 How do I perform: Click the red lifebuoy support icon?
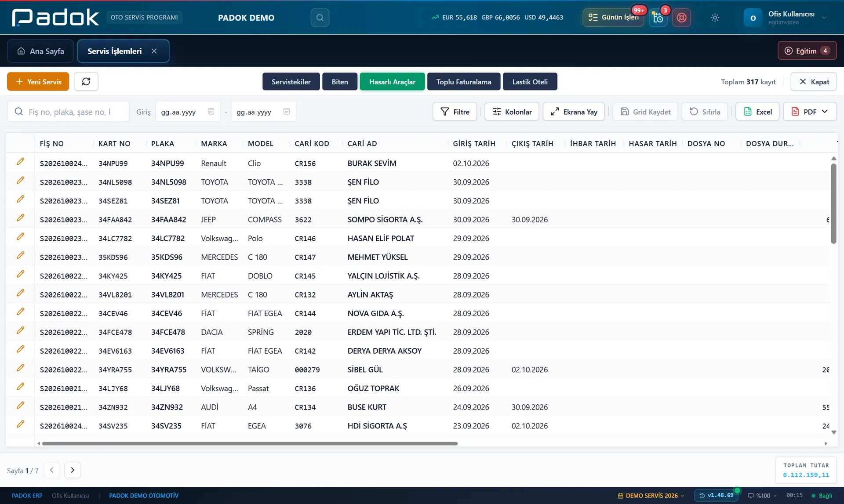681,18
